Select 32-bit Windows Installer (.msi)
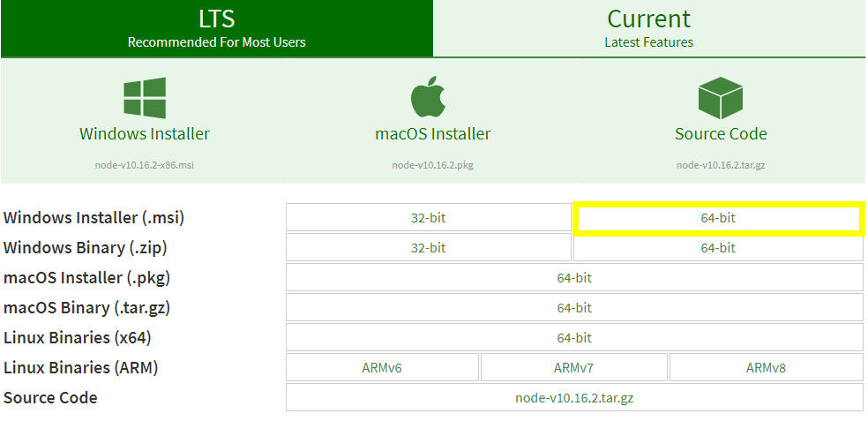This screenshot has width=868, height=421. pyautogui.click(x=429, y=218)
